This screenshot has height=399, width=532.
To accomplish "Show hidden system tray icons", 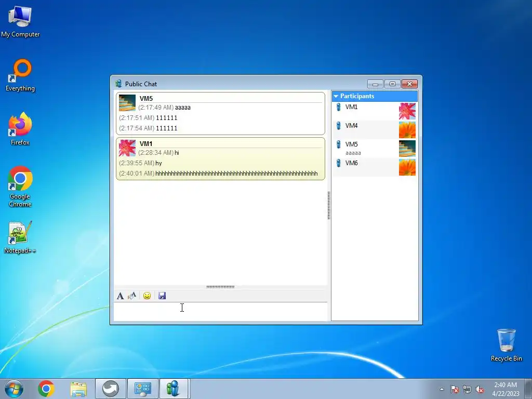I will click(x=442, y=389).
